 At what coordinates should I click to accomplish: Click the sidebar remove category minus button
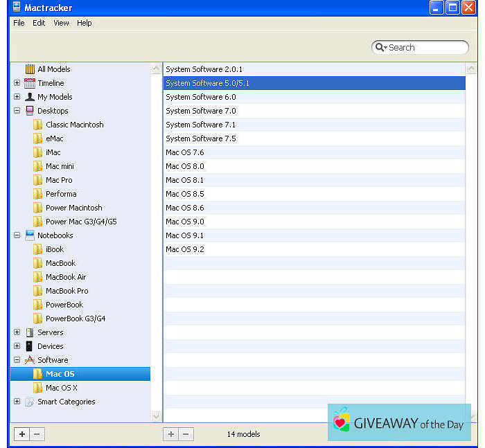click(x=37, y=434)
